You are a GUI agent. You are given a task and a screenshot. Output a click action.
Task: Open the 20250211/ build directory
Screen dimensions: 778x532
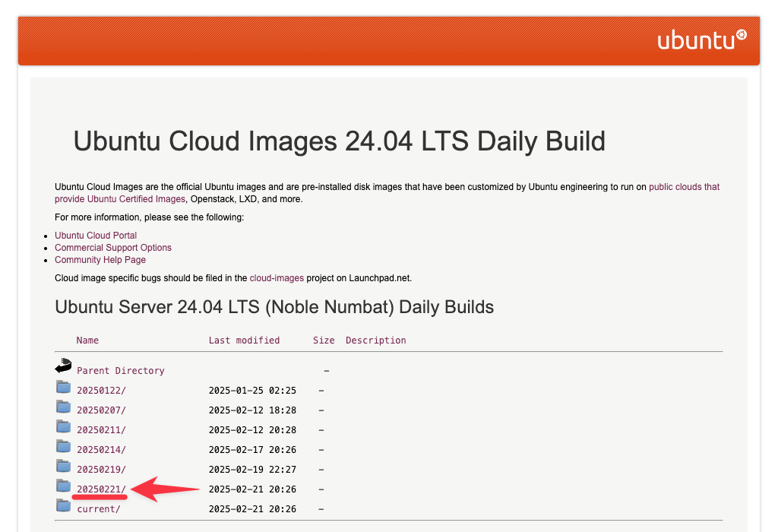coord(101,430)
